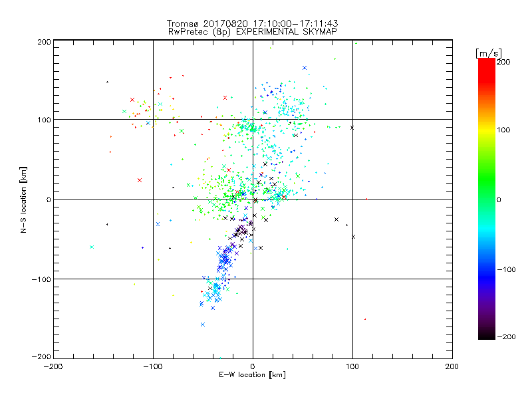
Task: Click the y-axis '0' tick label
Action: coord(49,199)
